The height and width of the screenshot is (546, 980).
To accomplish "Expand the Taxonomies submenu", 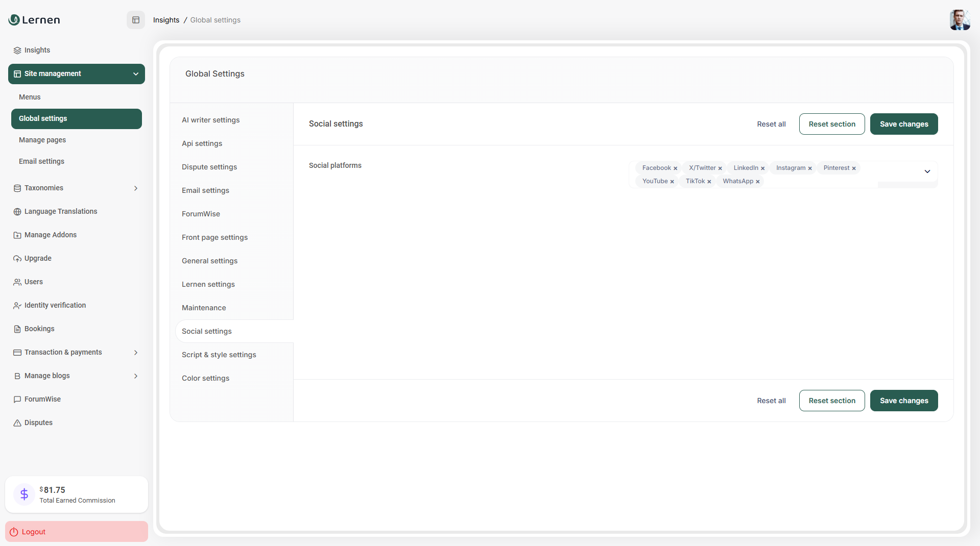I will pos(136,188).
